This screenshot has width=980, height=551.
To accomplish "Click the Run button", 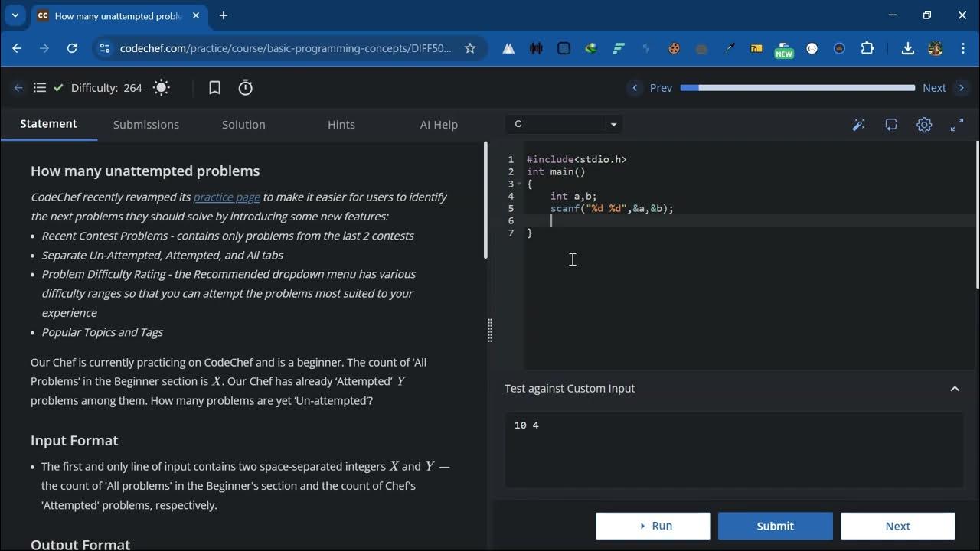I will point(653,526).
